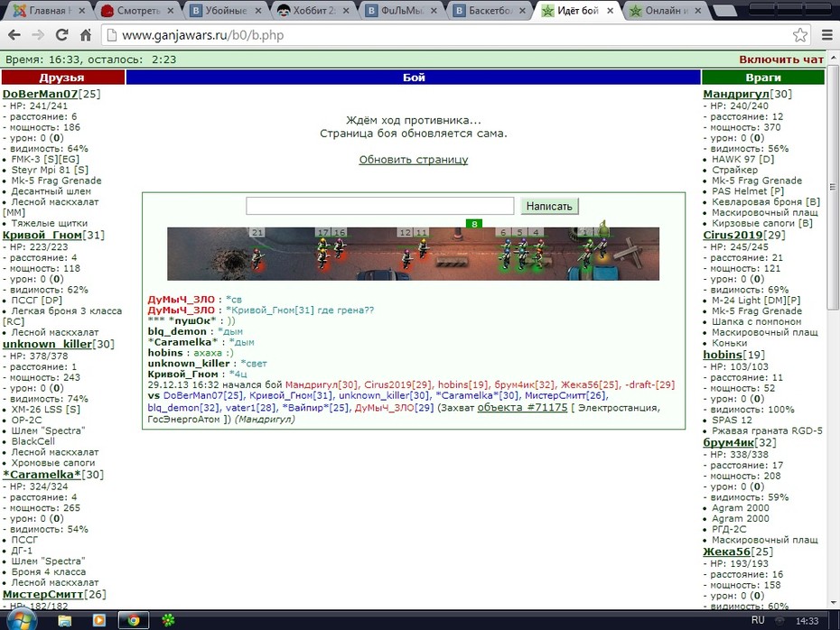Close the Баскетбол tab
This screenshot has height=630, width=840.
[522, 10]
